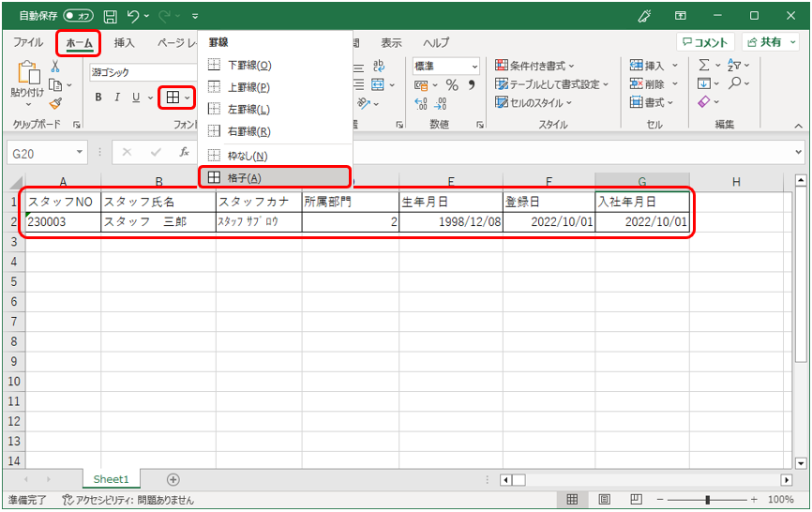Image resolution: width=812 pixels, height=512 pixels.
Task: Click the Save floppy disk icon
Action: coord(111,17)
